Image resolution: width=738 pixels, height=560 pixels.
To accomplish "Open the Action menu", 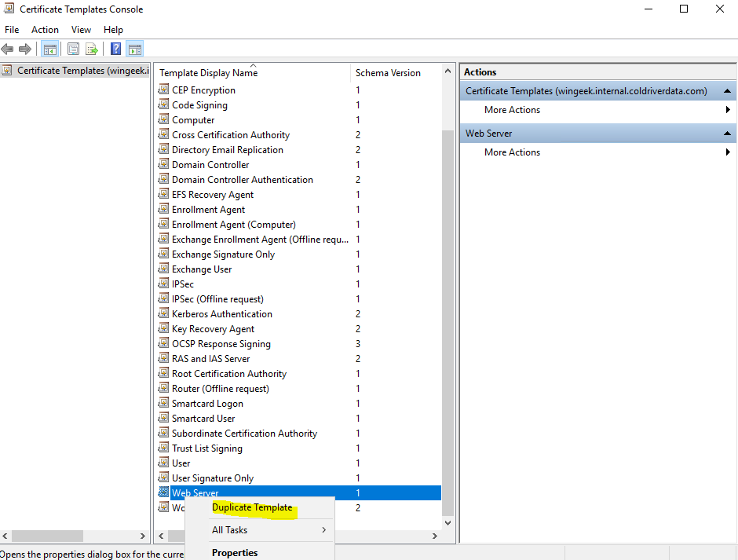I will 45,30.
